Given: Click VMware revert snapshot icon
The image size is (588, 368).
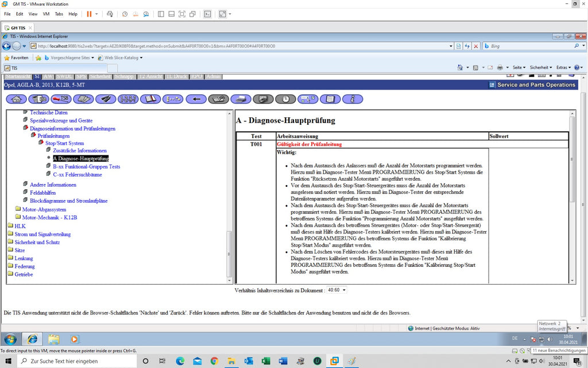Looking at the screenshot, I should coord(136,14).
